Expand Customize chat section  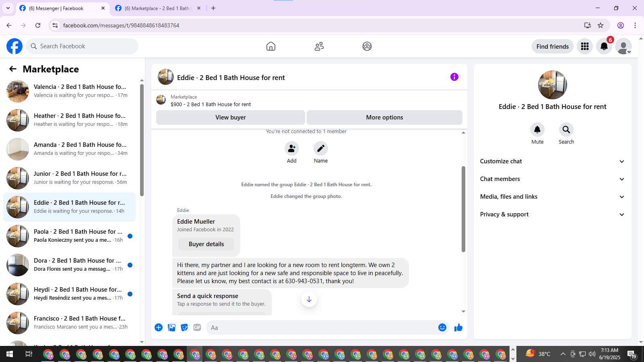553,161
